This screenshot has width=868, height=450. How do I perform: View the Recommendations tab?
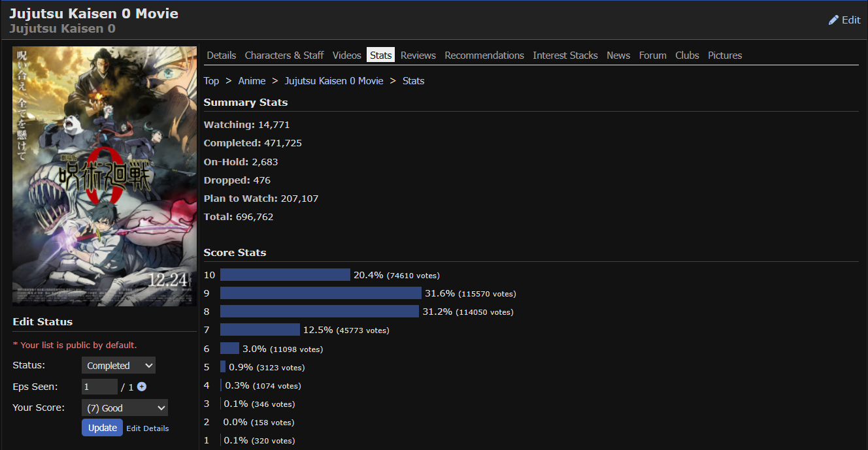tap(484, 56)
